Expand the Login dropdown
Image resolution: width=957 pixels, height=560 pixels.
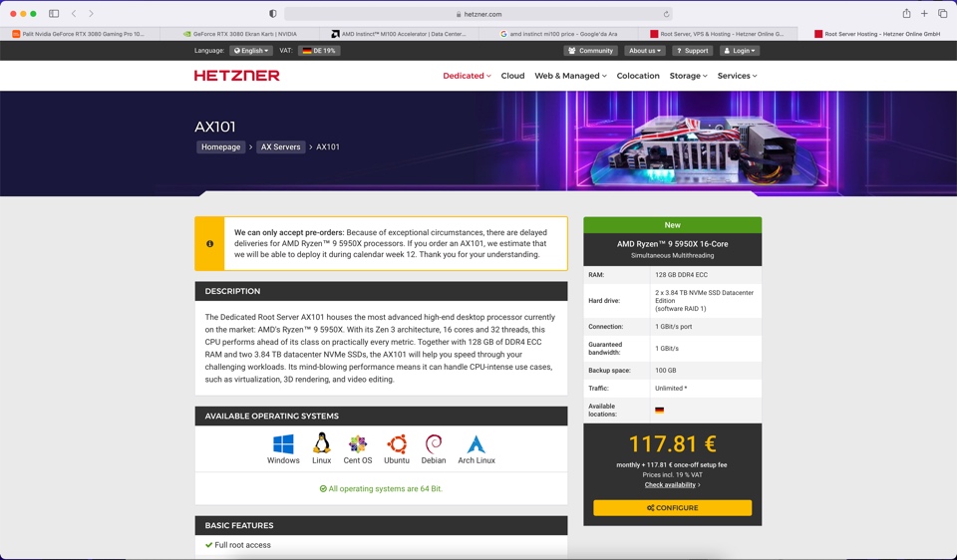tap(740, 51)
